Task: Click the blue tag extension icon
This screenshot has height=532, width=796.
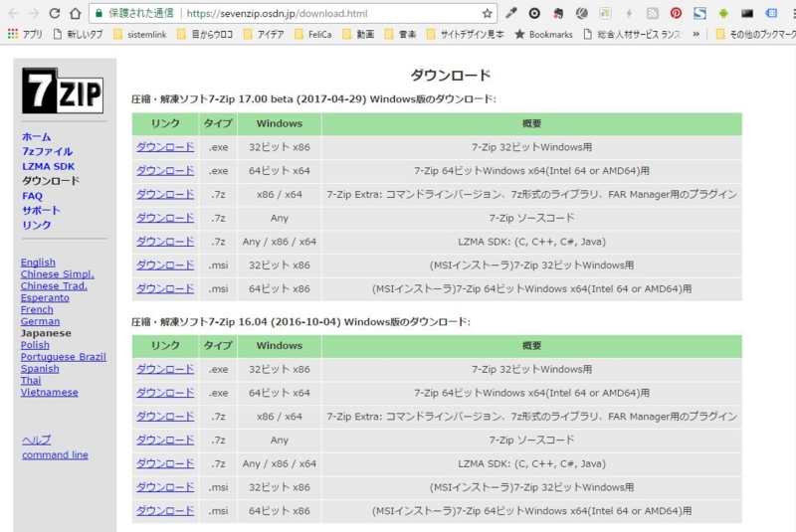Action: pos(770,14)
